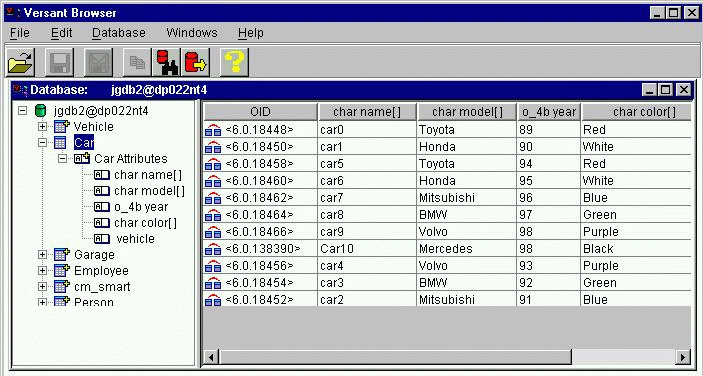Collapse the Car Attributes node
Image resolution: width=703 pixels, height=376 pixels.
(x=62, y=159)
